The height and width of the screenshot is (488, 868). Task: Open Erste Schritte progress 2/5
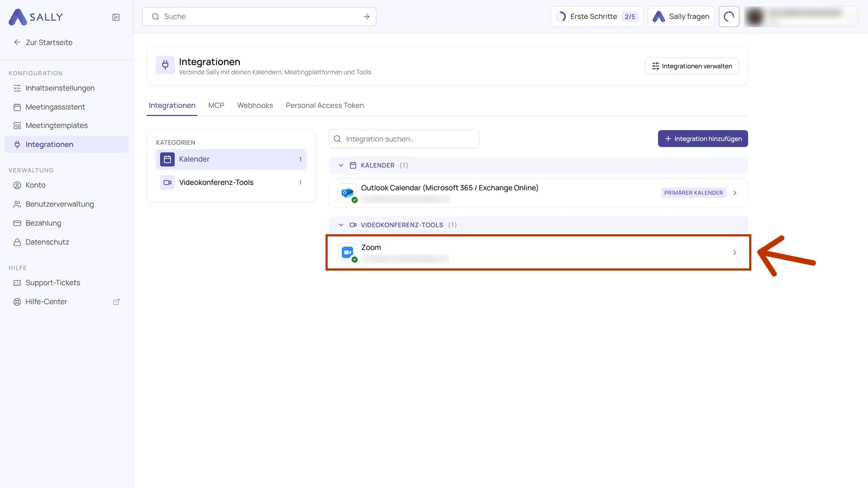[597, 16]
